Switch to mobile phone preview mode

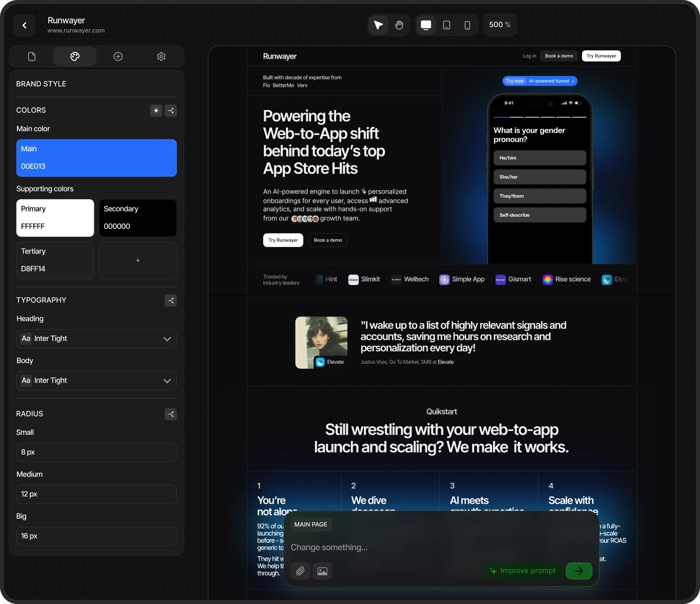click(466, 25)
